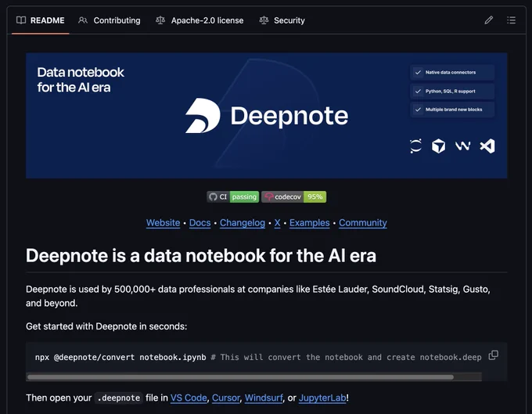Open the X link
Image resolution: width=532 pixels, height=414 pixels.
coord(277,223)
